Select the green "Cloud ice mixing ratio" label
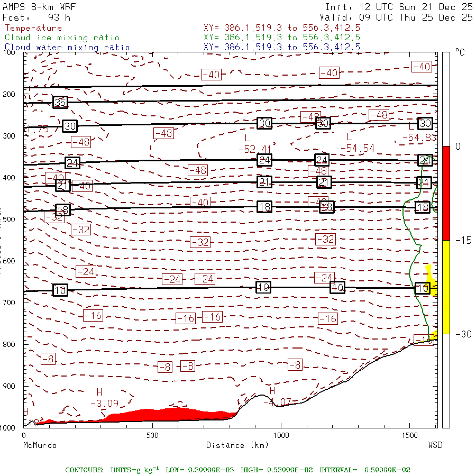Viewport: 476px width, 476px height. 62,38
